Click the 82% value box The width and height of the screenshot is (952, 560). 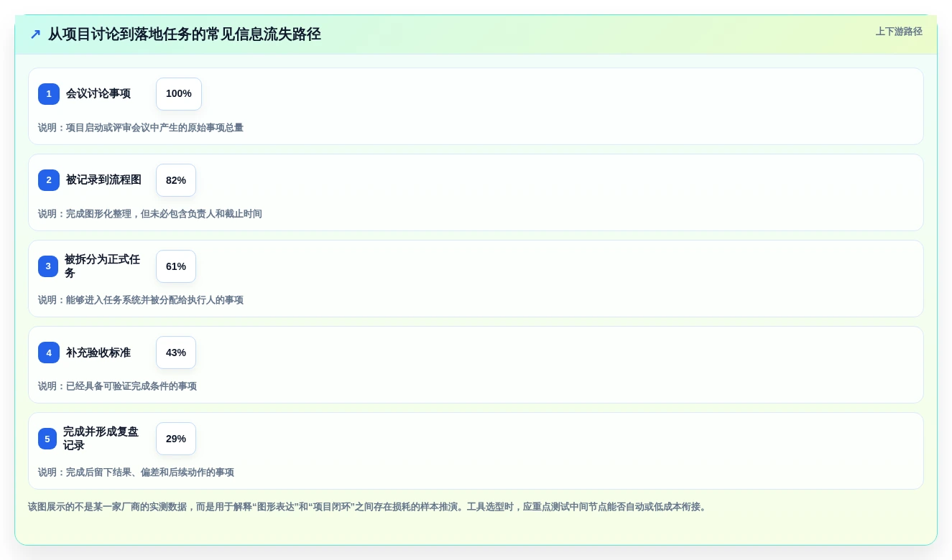coord(176,180)
